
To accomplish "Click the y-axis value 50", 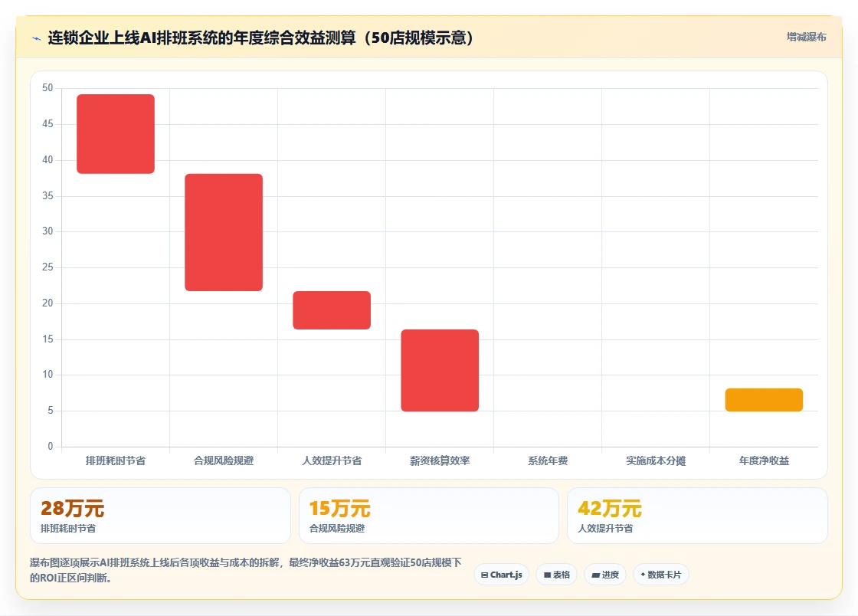I will point(47,87).
